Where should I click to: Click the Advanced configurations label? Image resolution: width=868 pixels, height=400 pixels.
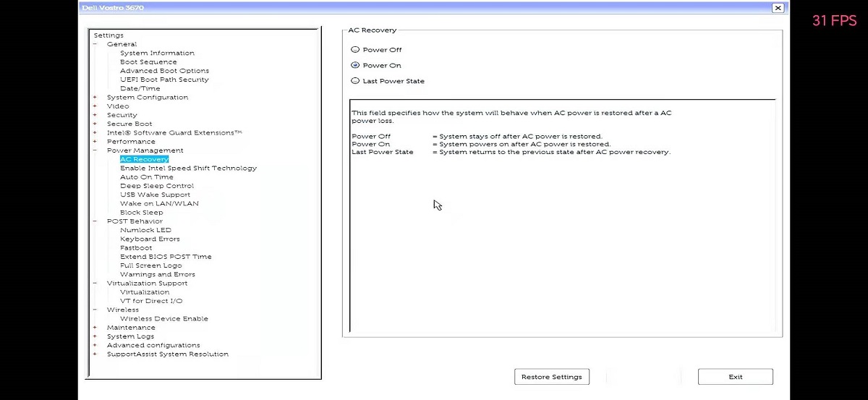[x=153, y=345]
